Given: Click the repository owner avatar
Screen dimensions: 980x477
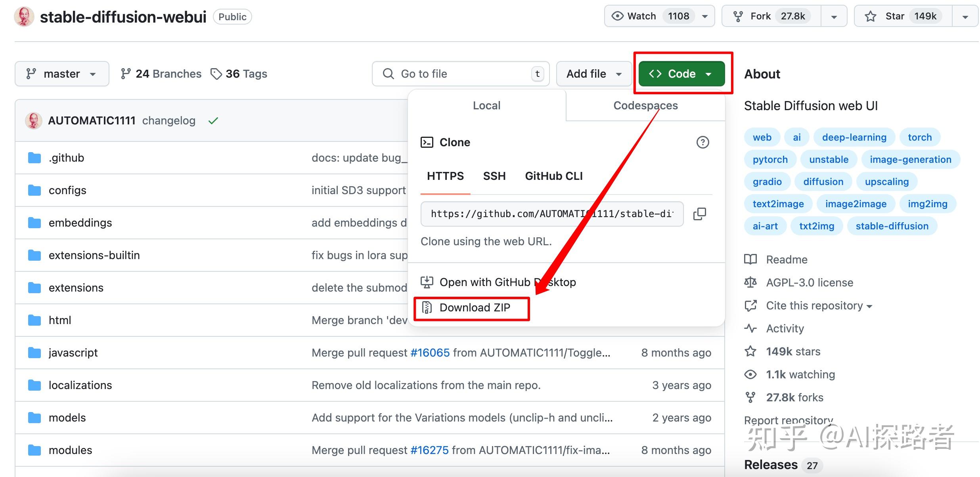Looking at the screenshot, I should 24,17.
